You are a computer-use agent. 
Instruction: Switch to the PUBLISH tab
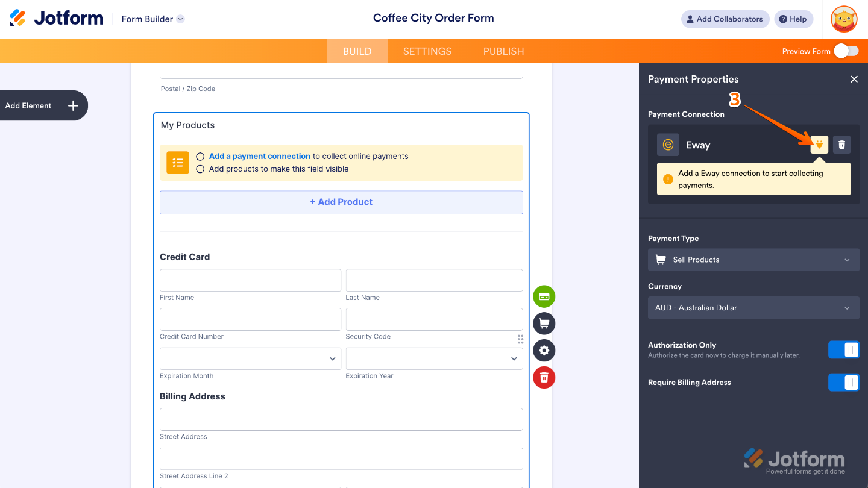click(x=504, y=51)
